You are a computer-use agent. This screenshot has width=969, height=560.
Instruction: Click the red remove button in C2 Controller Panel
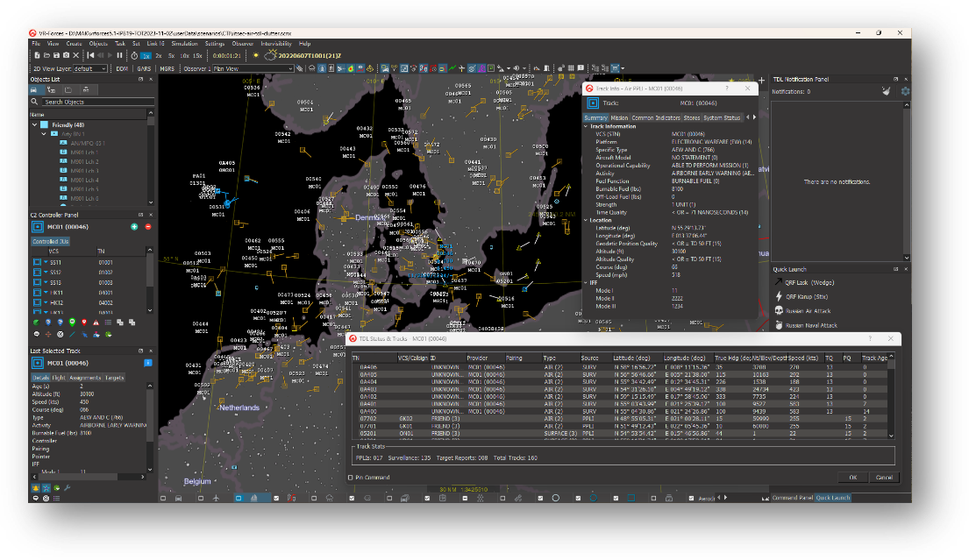pyautogui.click(x=147, y=226)
